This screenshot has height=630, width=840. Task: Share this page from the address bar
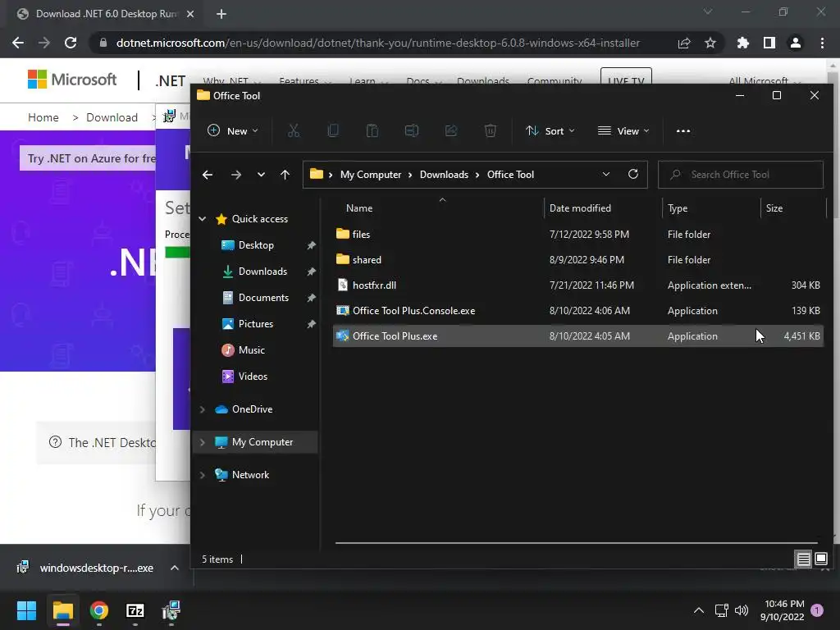684,43
